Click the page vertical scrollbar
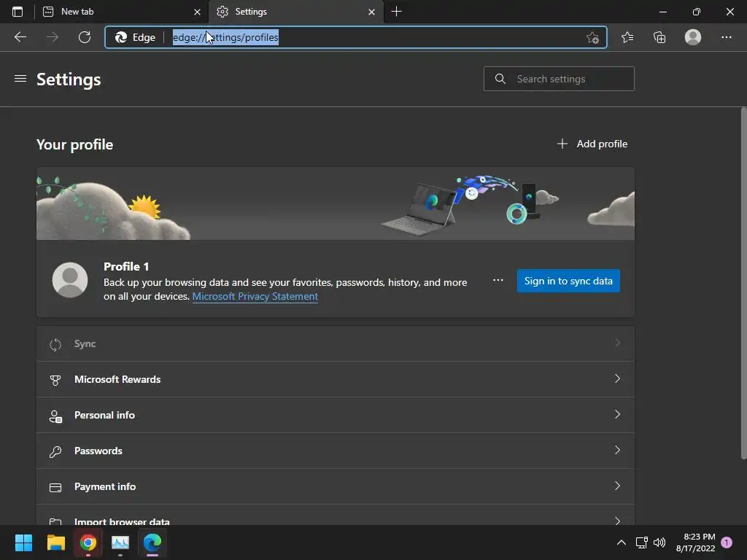 [x=743, y=284]
